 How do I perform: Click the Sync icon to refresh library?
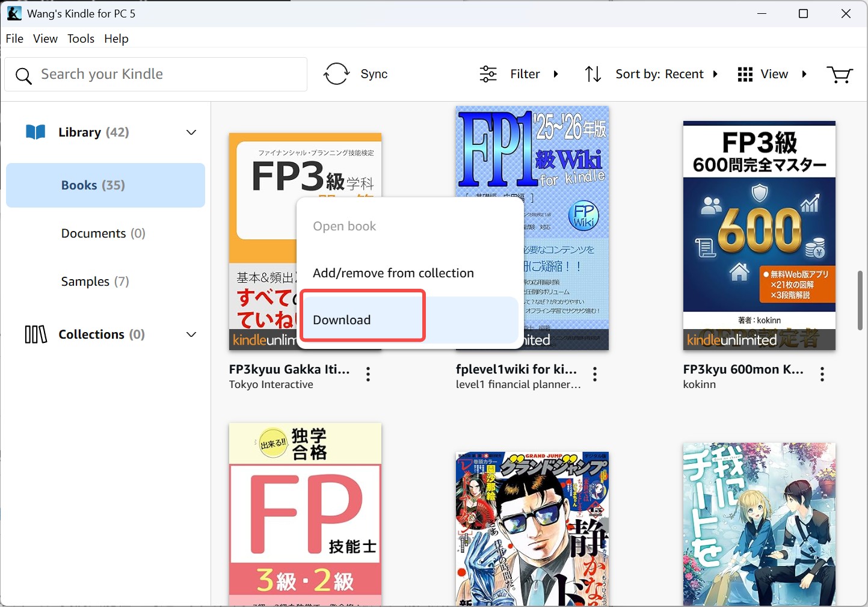coord(336,73)
